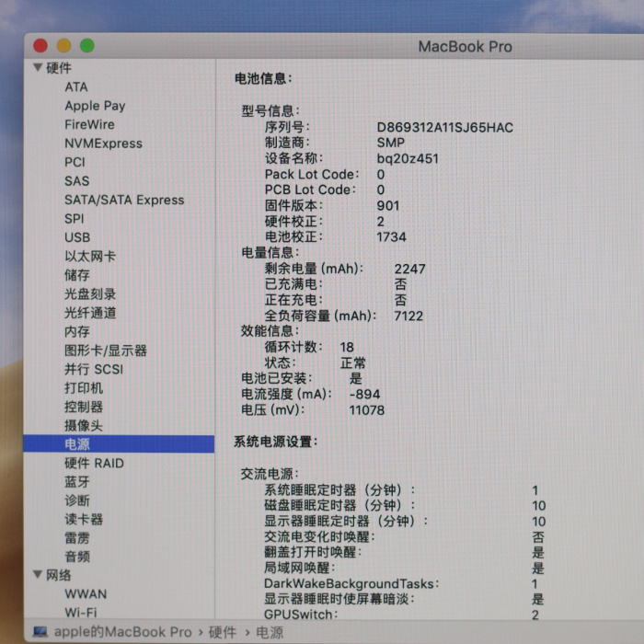644x644 pixels.
Task: Open 音频 information
Action: [x=77, y=557]
